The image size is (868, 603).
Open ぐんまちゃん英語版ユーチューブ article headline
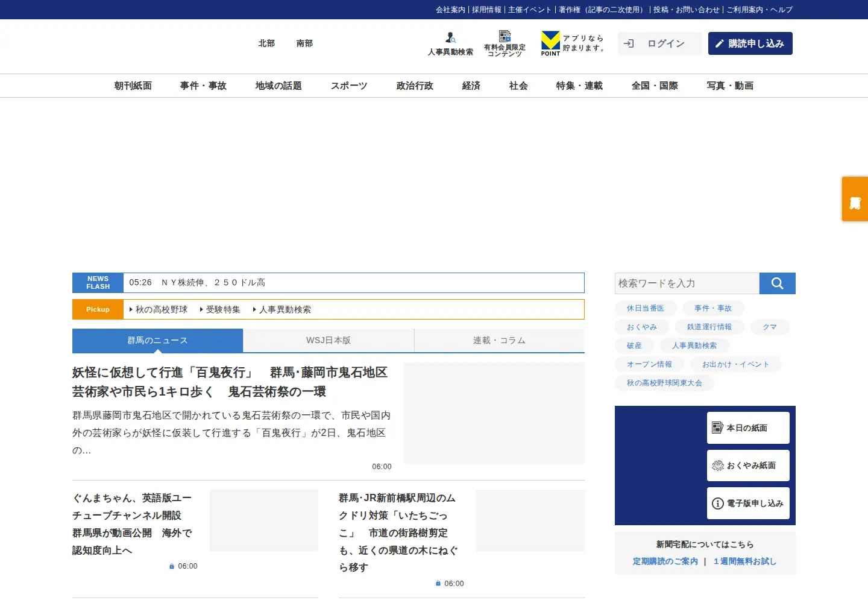(133, 524)
